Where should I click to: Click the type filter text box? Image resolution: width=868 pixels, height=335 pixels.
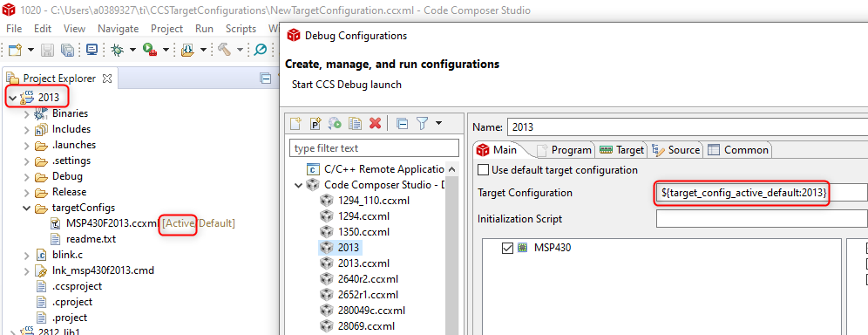pos(374,147)
